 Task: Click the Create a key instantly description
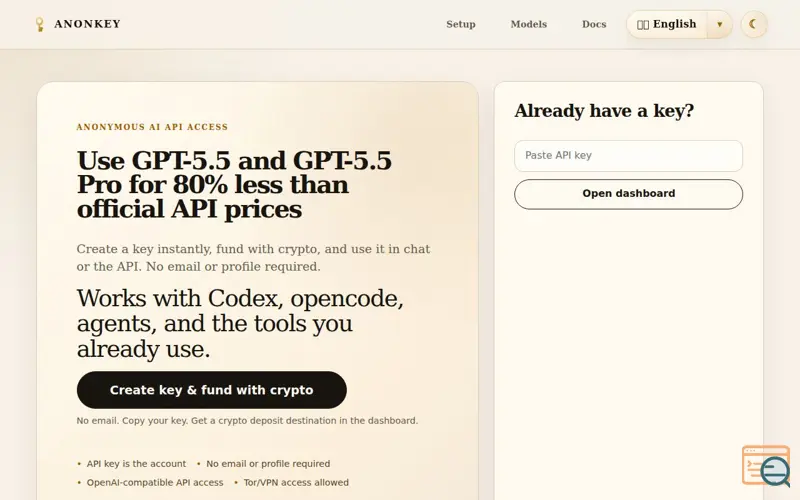click(253, 258)
